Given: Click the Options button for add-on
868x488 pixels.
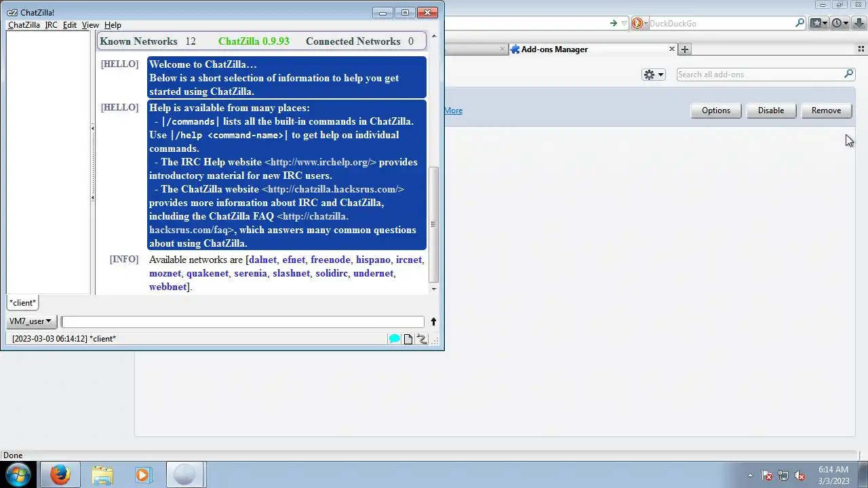Looking at the screenshot, I should [716, 110].
